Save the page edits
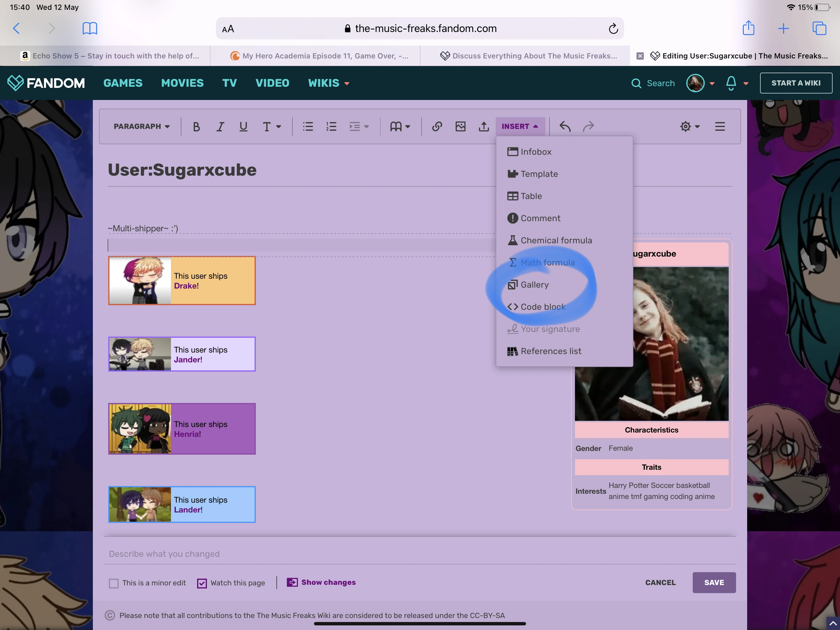The image size is (840, 630). (714, 583)
